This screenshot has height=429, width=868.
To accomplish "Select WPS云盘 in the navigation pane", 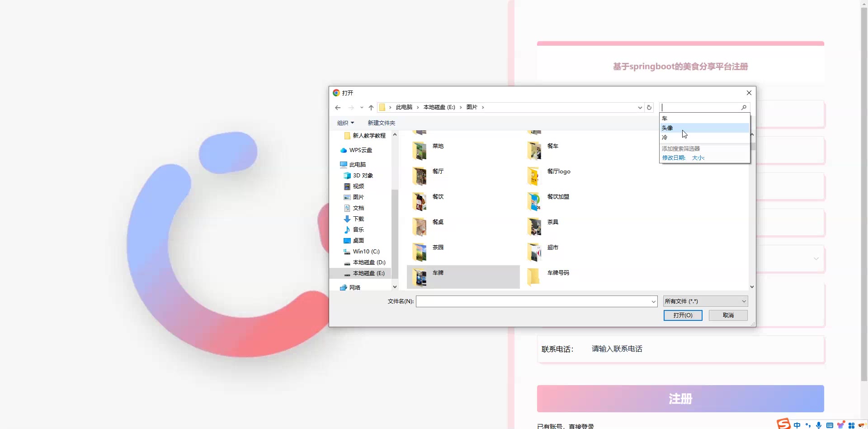I will (x=356, y=150).
